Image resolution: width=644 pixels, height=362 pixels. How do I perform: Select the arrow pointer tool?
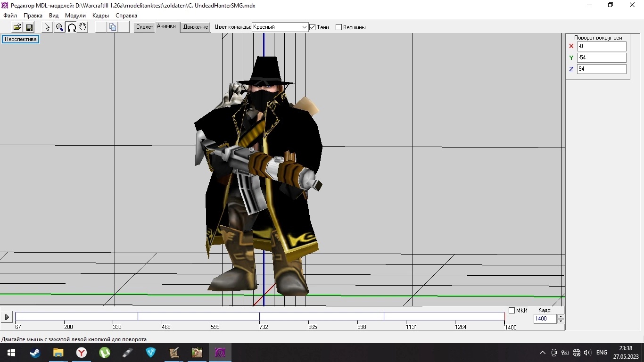coord(47,27)
